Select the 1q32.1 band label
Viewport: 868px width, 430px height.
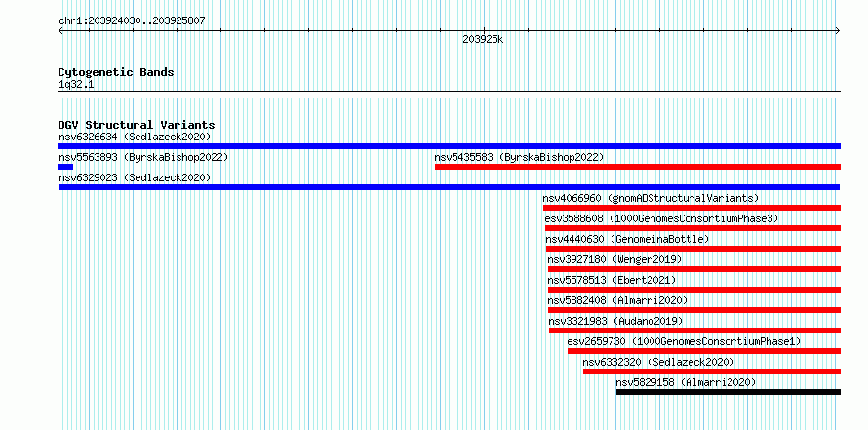click(76, 84)
